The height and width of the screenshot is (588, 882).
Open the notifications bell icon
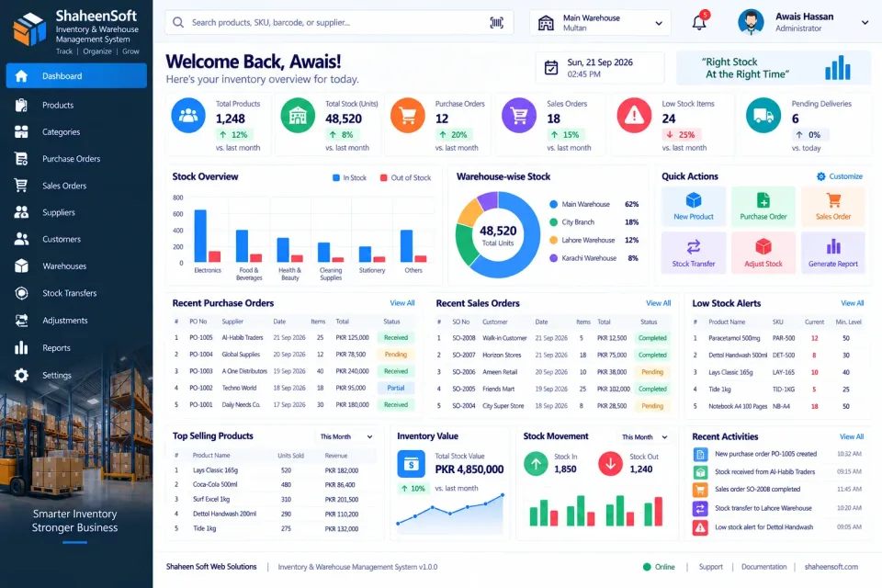[x=699, y=22]
